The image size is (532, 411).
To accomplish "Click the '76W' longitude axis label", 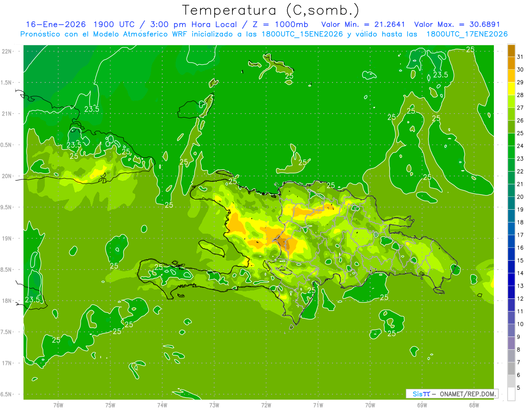I will (58, 405).
